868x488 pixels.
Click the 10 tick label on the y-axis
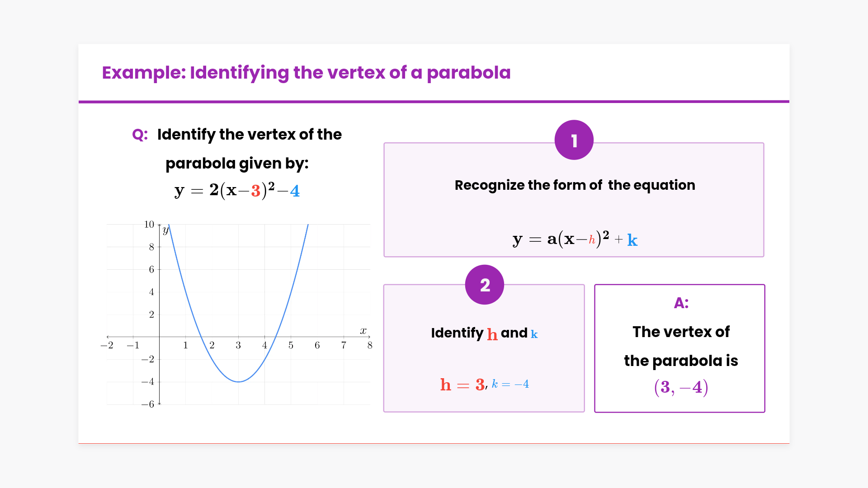click(149, 225)
